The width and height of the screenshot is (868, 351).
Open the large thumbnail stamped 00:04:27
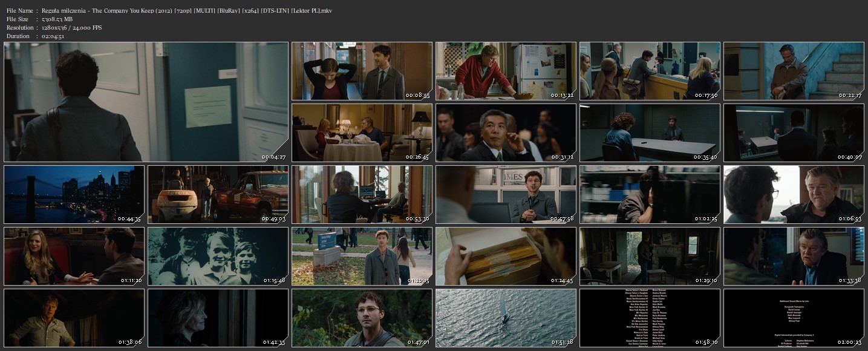[146, 102]
